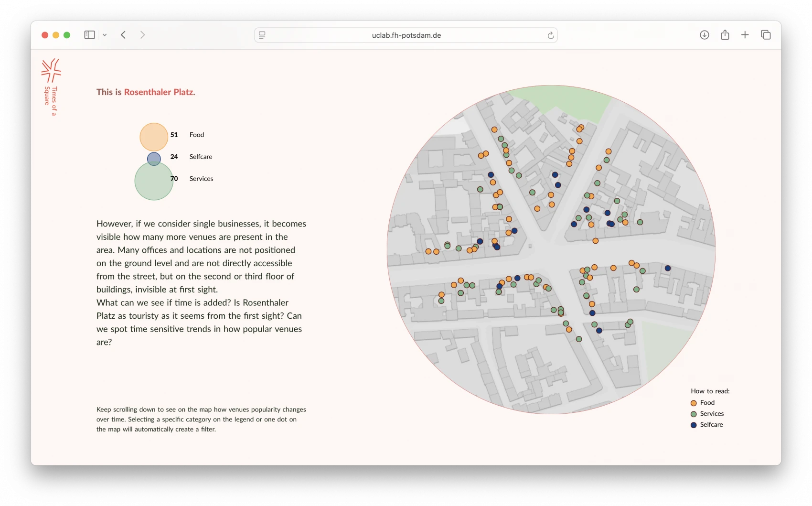The width and height of the screenshot is (812, 506).
Task: Filter map by Selfcare in legend
Action: pyautogui.click(x=711, y=425)
